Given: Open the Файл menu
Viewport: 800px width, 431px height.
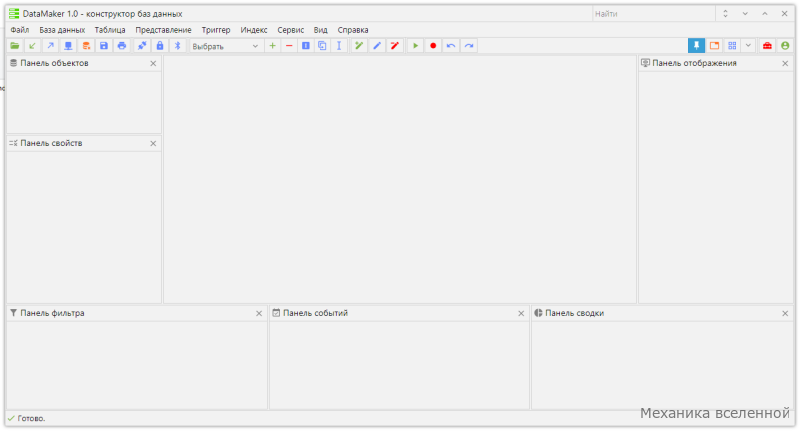Looking at the screenshot, I should coord(20,30).
